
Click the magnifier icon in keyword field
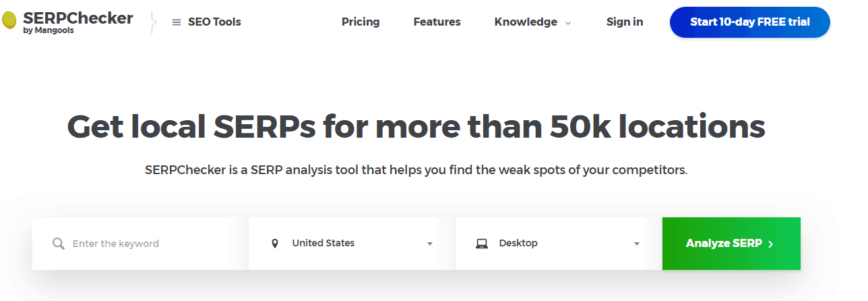point(59,244)
